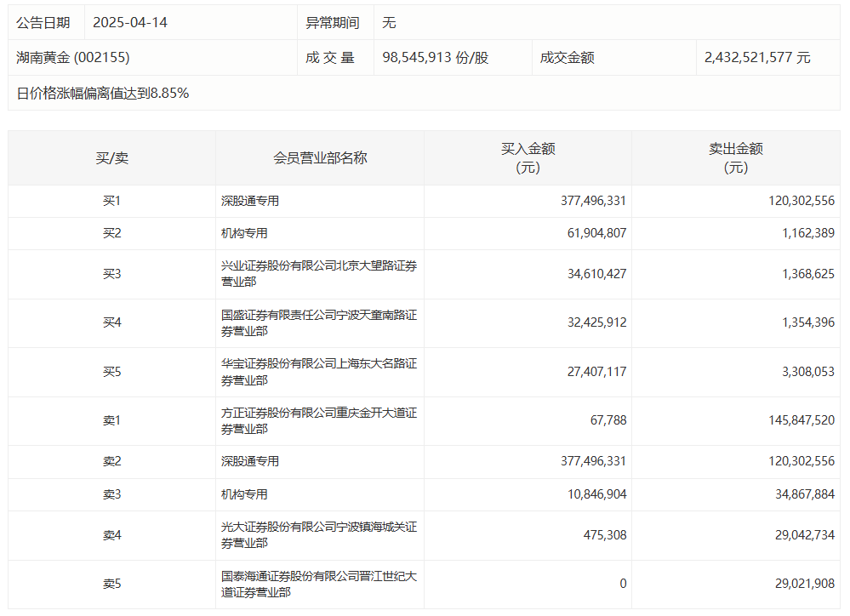Click 华宝证券上海东大名路证券营业部 name
Image resolution: width=850 pixels, height=616 pixels.
(x=319, y=372)
